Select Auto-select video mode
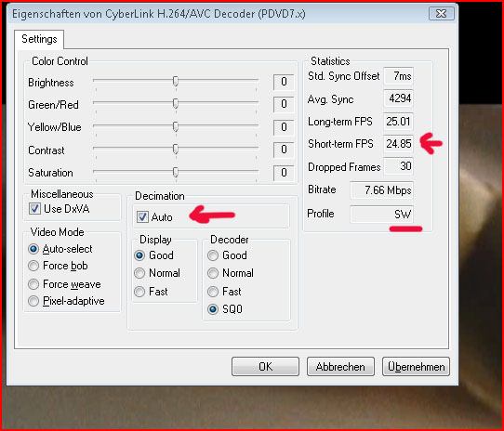 click(x=33, y=249)
